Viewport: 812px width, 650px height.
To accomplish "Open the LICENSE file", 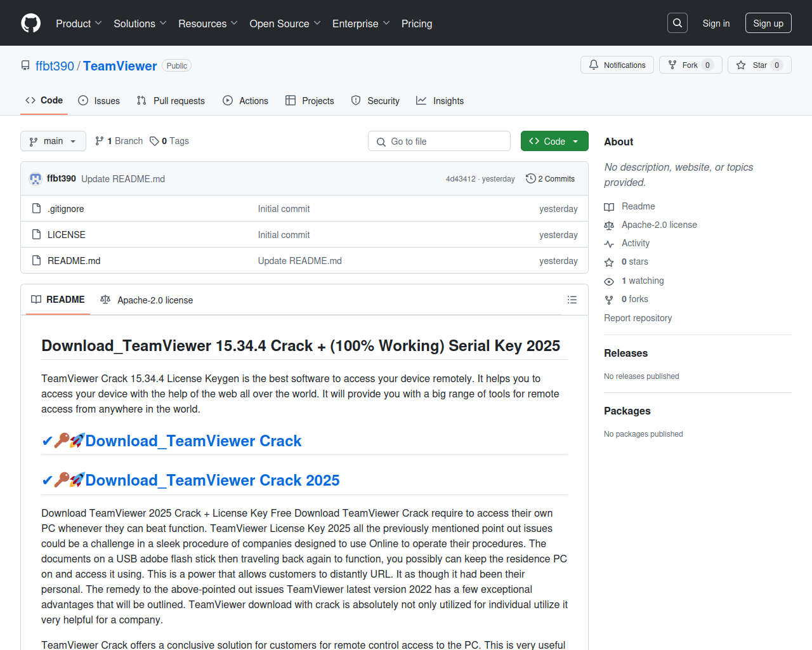I will [67, 235].
